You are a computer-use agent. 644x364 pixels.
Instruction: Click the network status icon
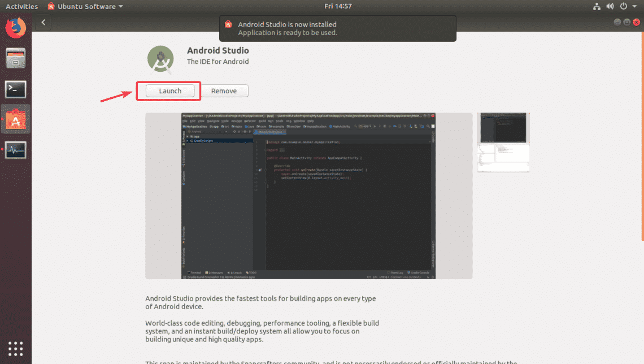[597, 6]
